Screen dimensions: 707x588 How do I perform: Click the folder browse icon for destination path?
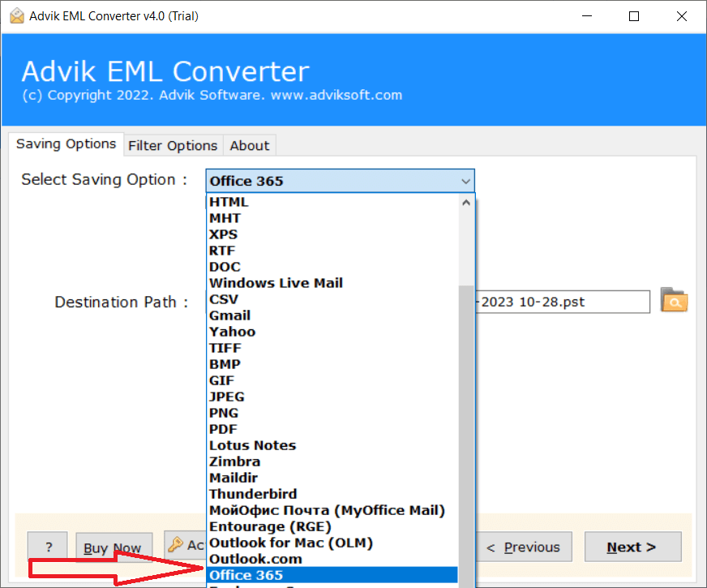[x=674, y=300]
